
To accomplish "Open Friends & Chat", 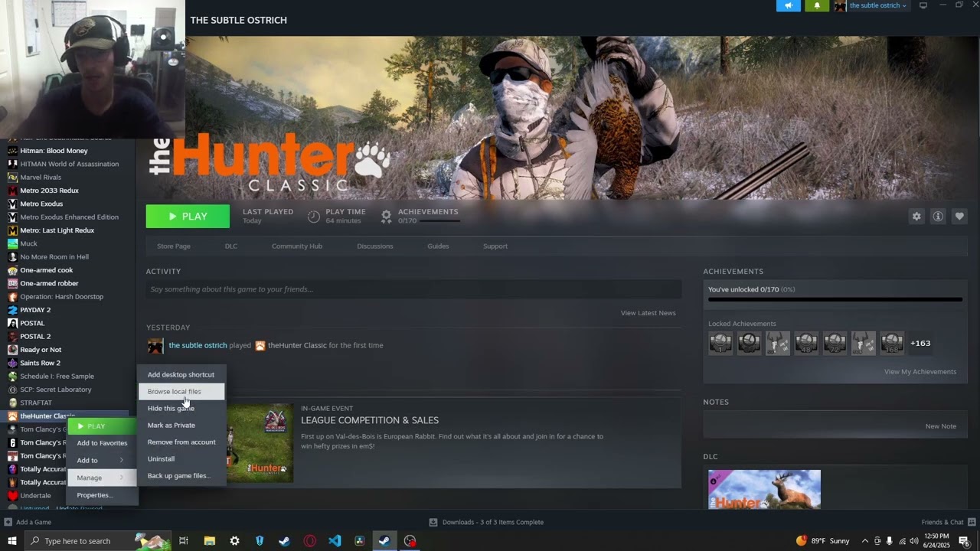I will point(947,522).
